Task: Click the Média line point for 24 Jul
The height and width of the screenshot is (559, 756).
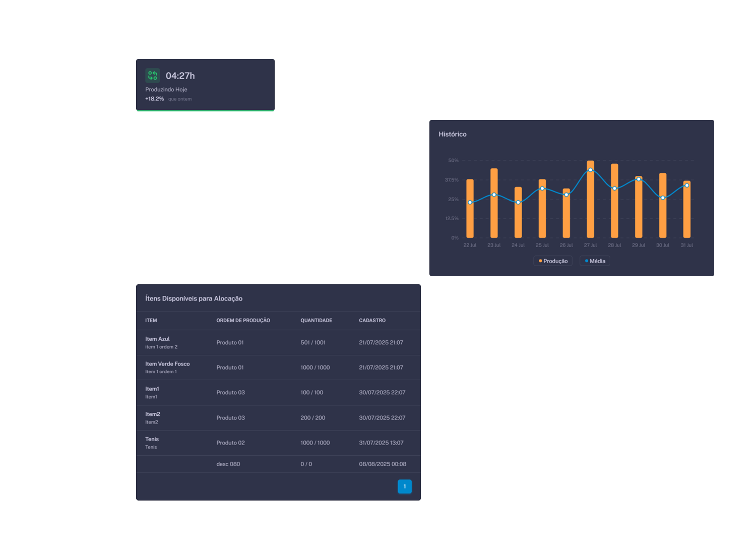Action: [x=518, y=202]
